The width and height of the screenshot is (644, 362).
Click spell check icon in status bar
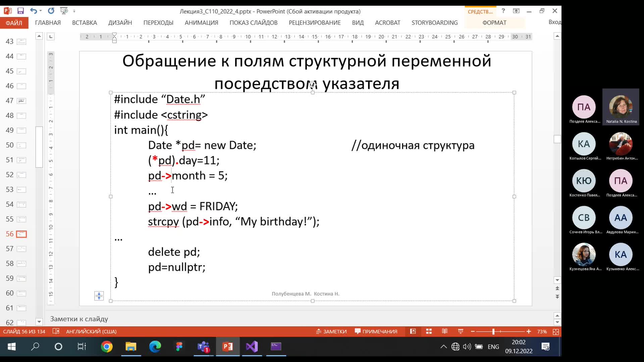[x=56, y=331]
